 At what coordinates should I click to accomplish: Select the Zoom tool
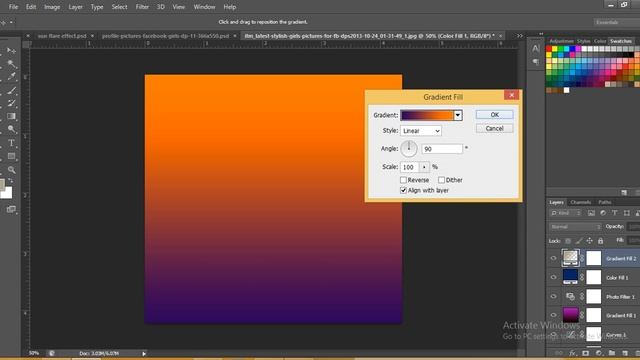11,169
